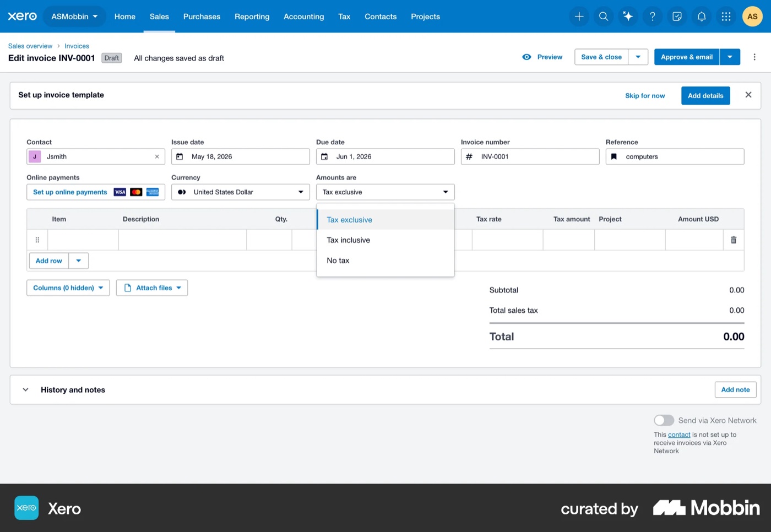
Task: Open the ASMobbin organisation dropdown
Action: tap(74, 17)
